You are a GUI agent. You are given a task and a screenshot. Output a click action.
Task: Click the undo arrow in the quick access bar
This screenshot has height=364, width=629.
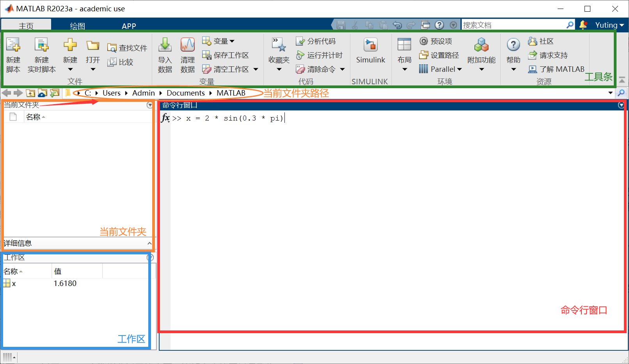[397, 25]
